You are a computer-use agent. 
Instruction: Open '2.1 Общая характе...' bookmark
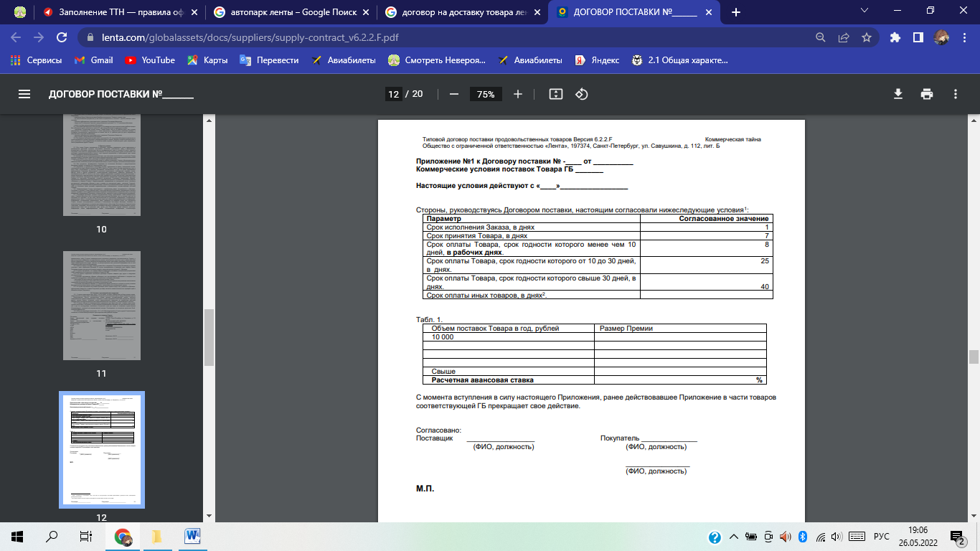point(679,60)
